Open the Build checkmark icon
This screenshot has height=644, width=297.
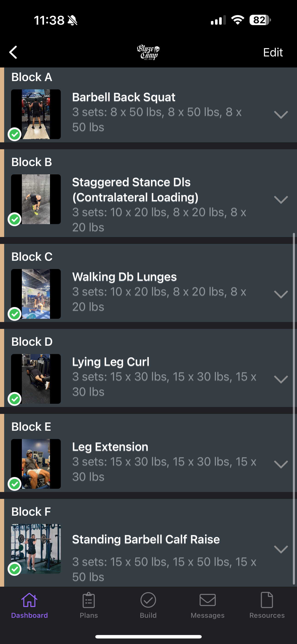(x=148, y=600)
